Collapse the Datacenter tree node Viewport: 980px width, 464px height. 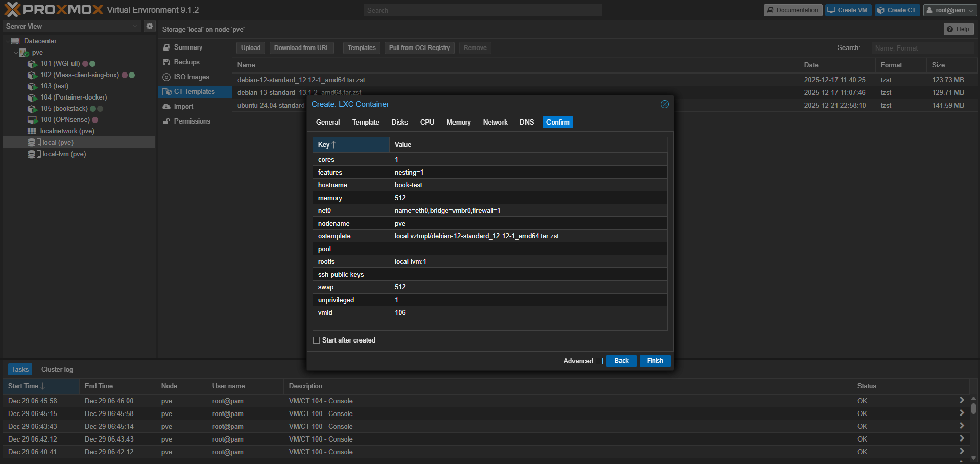8,41
